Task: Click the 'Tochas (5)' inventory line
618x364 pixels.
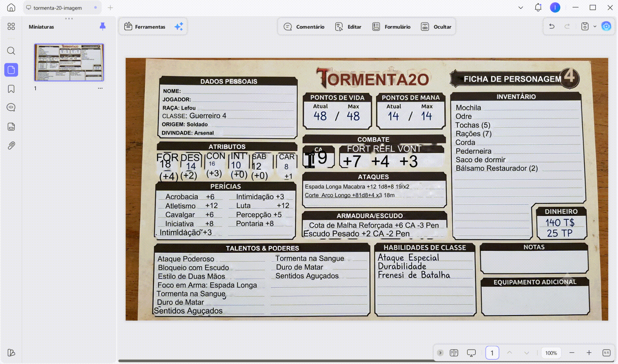Action: point(473,125)
